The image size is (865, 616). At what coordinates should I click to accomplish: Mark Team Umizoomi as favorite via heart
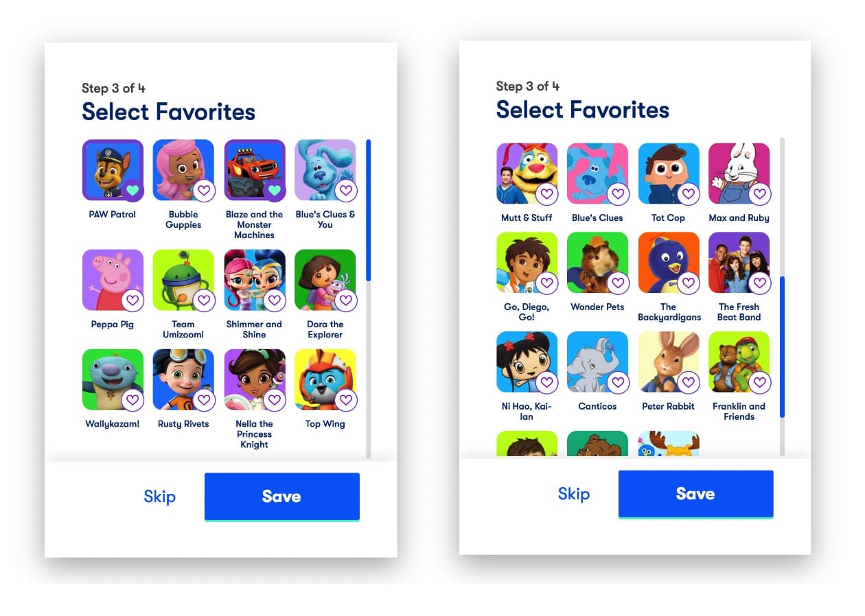204,300
